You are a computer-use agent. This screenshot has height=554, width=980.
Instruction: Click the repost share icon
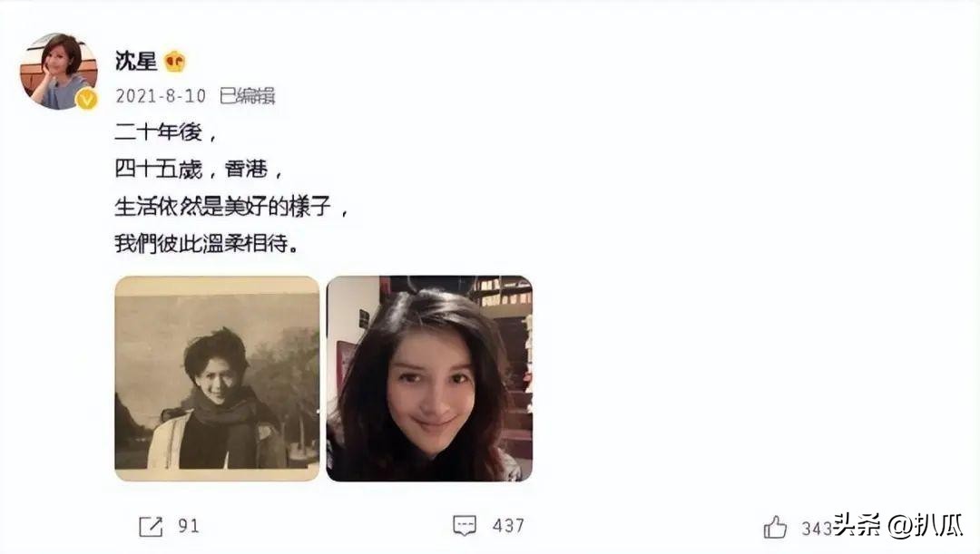click(151, 527)
